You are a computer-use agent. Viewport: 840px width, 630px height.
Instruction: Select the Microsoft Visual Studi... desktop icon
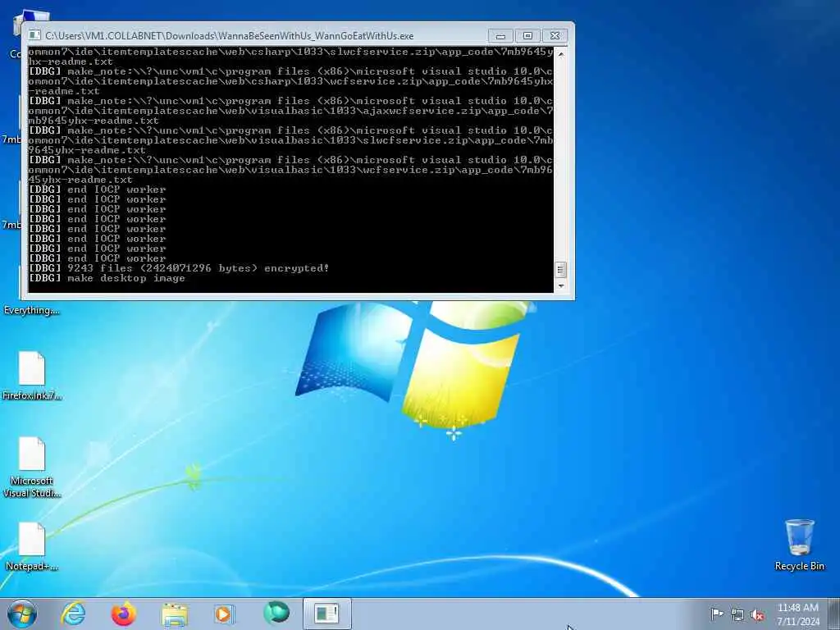32,467
